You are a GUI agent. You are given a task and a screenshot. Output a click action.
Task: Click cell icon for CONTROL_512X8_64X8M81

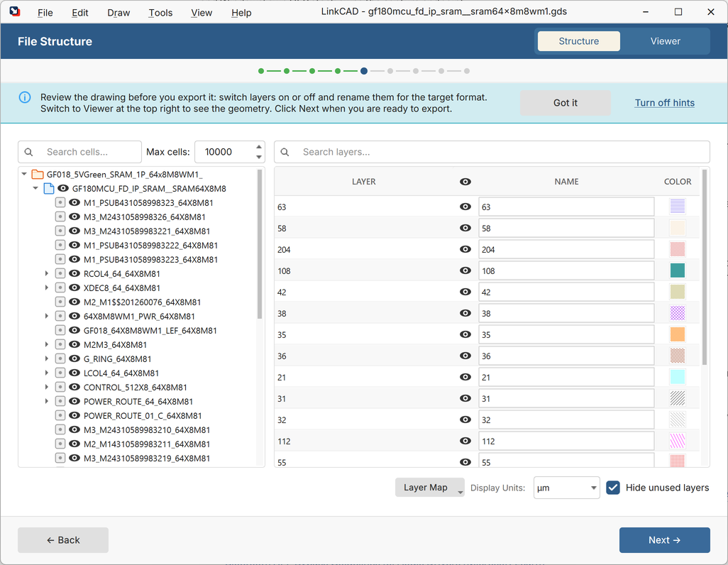[x=60, y=387]
